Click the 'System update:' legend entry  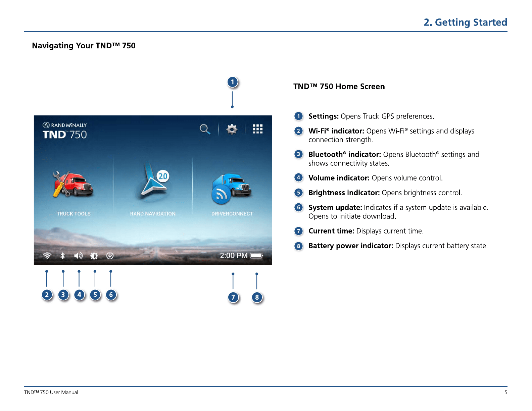click(x=335, y=208)
